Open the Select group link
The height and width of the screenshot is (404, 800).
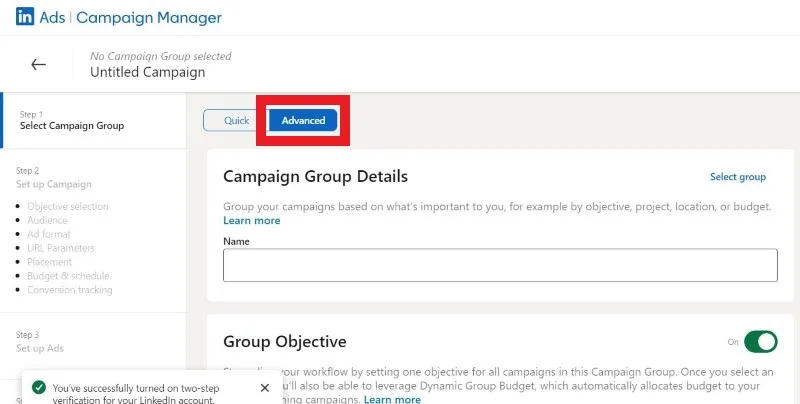point(738,177)
